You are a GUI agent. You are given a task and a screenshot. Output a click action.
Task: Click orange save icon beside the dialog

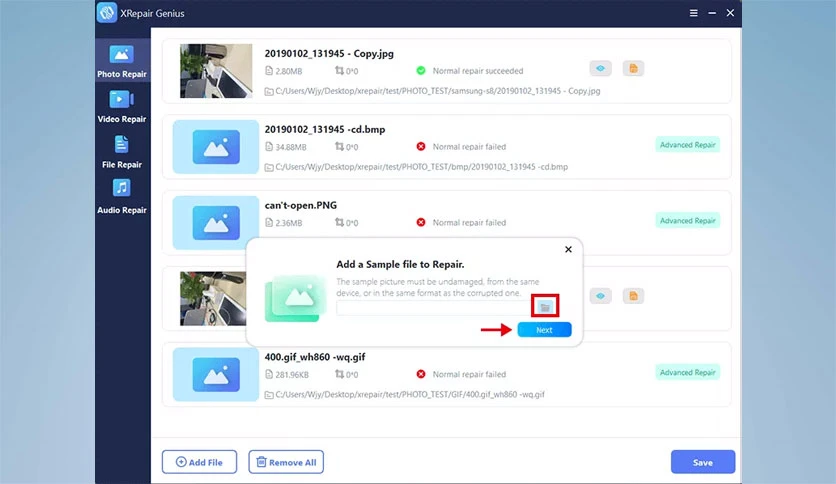(633, 296)
